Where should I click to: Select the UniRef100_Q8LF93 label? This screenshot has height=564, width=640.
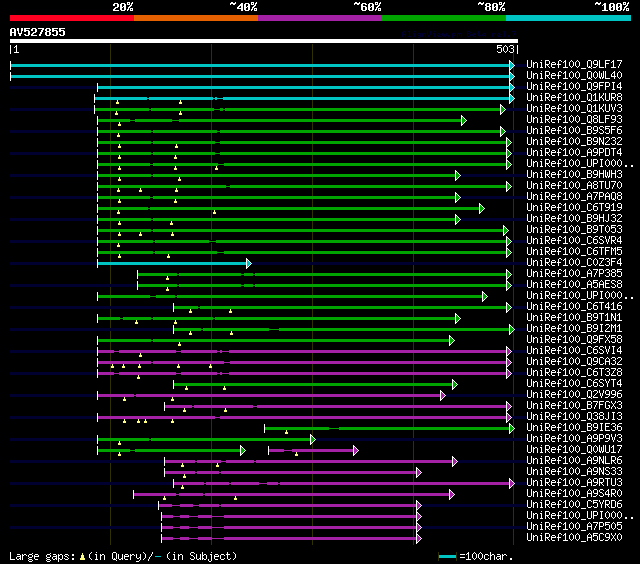(574, 120)
